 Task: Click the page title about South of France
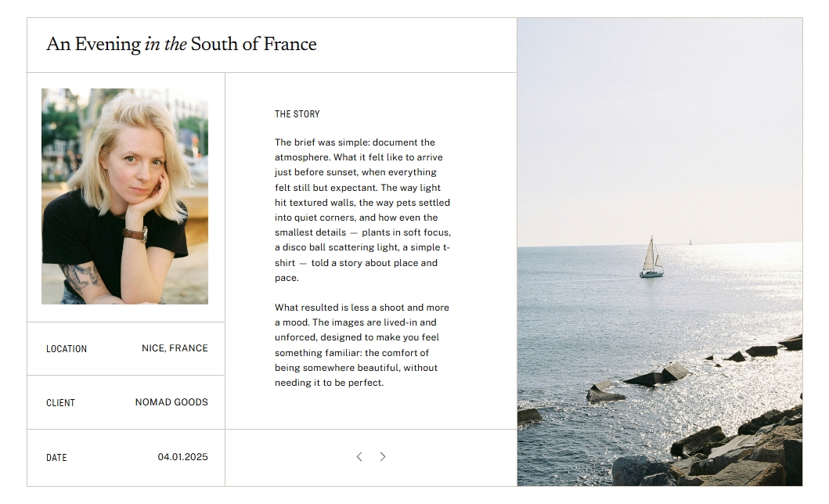182,45
